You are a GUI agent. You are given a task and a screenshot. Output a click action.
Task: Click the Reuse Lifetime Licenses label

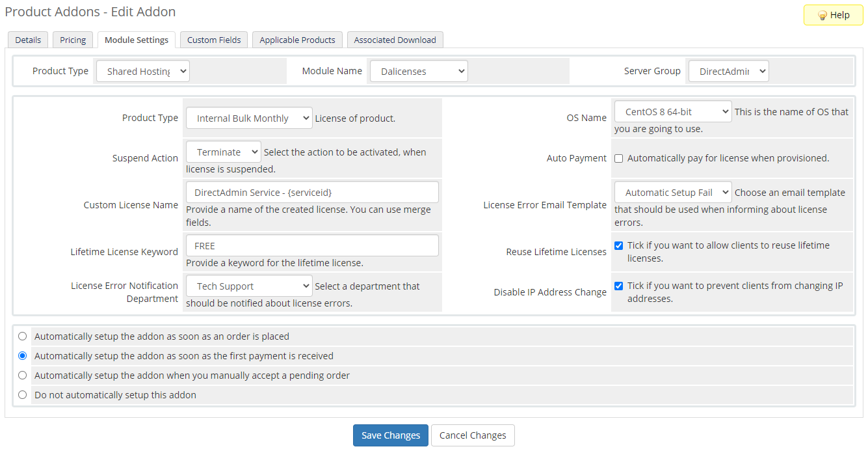557,252
